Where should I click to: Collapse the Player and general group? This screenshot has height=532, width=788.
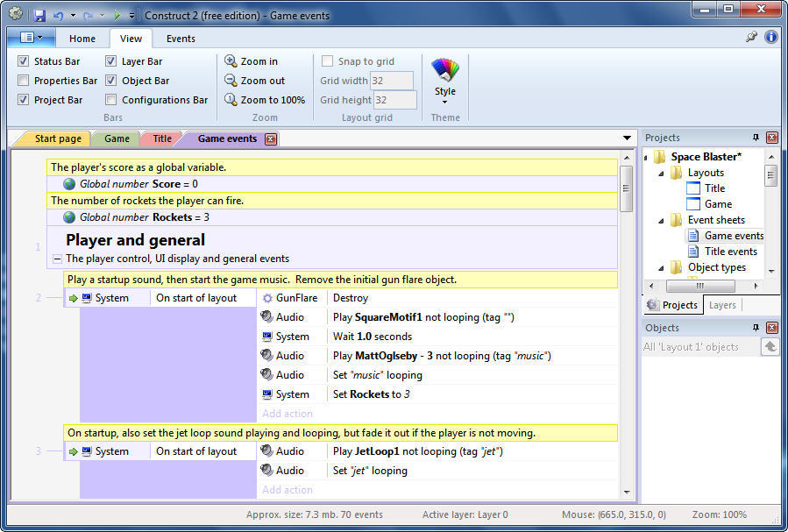[x=57, y=259]
